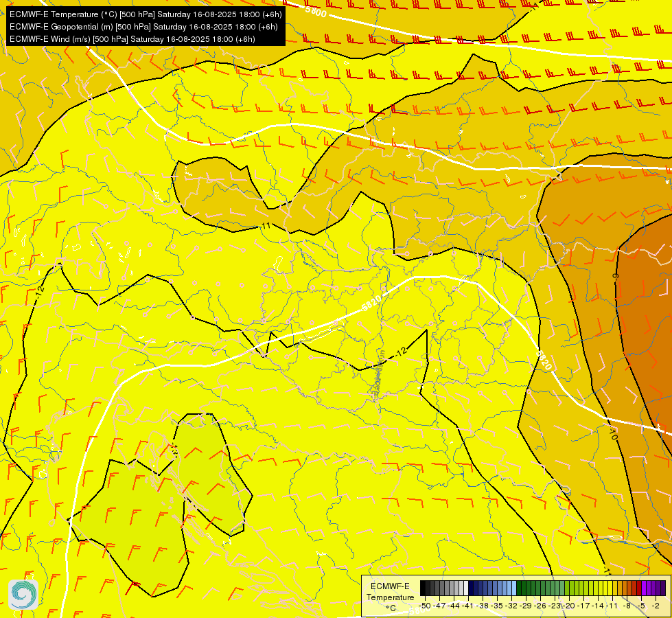Click the -12 isotherm label in map center

coord(401,352)
